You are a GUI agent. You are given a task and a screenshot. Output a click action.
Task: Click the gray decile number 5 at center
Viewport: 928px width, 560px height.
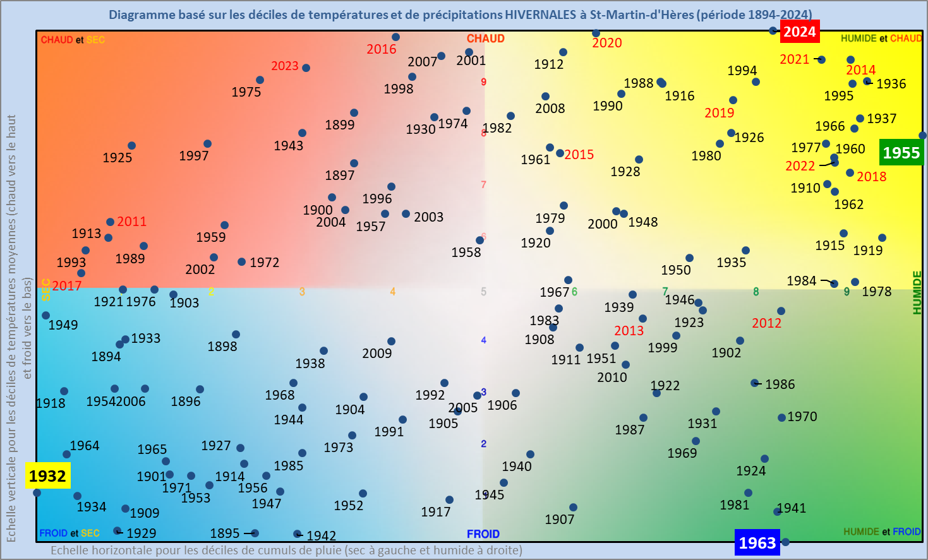pos(483,292)
